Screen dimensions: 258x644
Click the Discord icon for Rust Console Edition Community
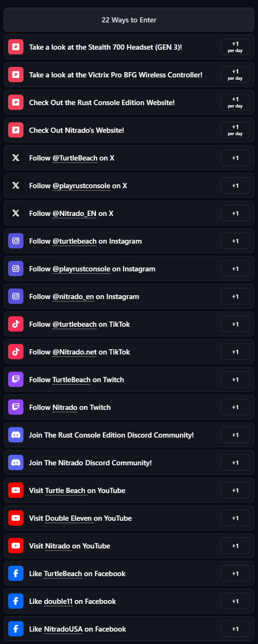[x=16, y=435]
